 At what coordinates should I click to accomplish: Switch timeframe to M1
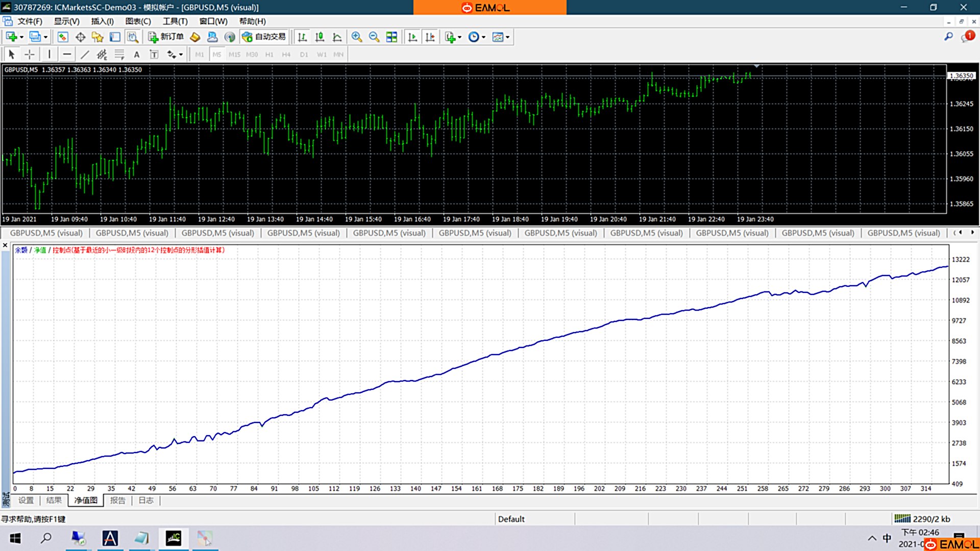coord(199,55)
